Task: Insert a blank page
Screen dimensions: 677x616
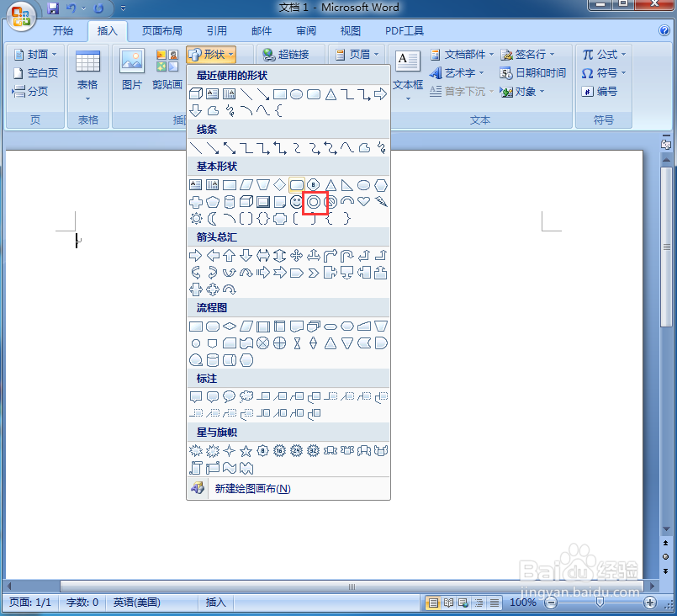Action: 35,73
